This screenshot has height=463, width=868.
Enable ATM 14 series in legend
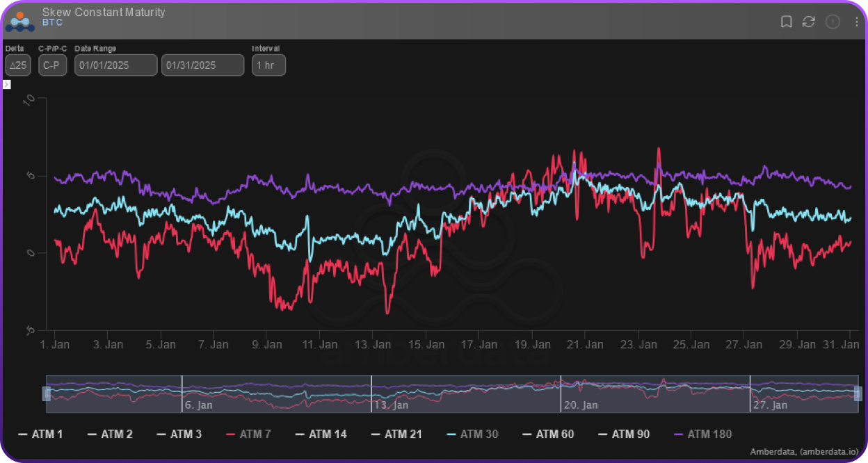tap(321, 434)
